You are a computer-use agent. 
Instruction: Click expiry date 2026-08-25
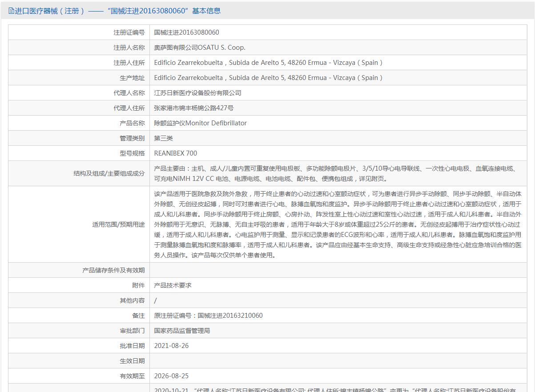(171, 376)
